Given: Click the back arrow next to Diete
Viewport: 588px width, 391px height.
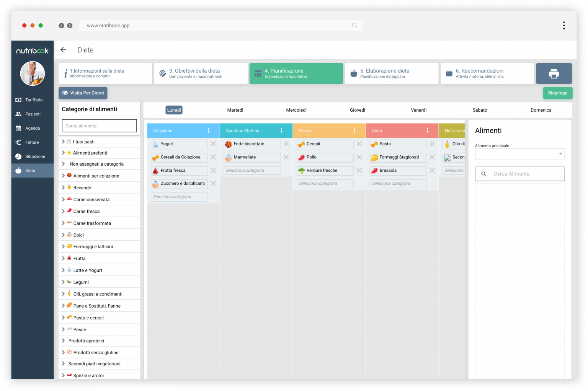Looking at the screenshot, I should [x=64, y=50].
